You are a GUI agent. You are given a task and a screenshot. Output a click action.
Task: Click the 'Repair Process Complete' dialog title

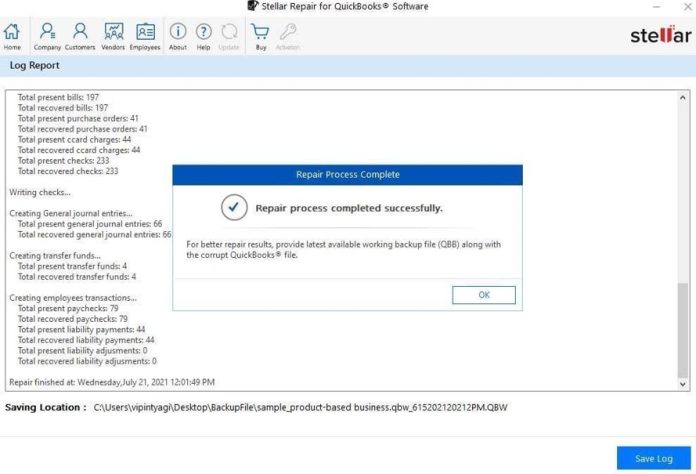coord(348,175)
